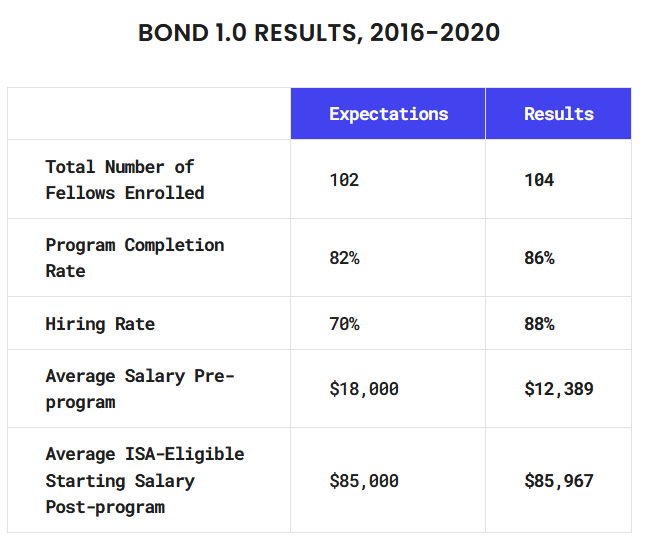Select the Expectations column header
Viewport: 645px width, 544px height.
(x=388, y=114)
